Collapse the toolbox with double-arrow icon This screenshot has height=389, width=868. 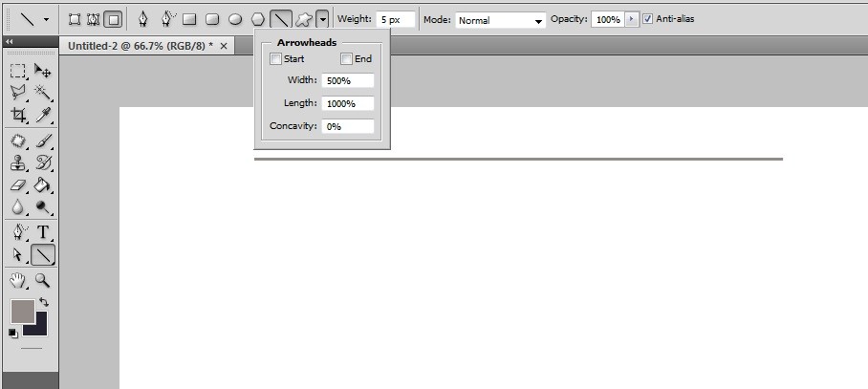click(x=9, y=41)
